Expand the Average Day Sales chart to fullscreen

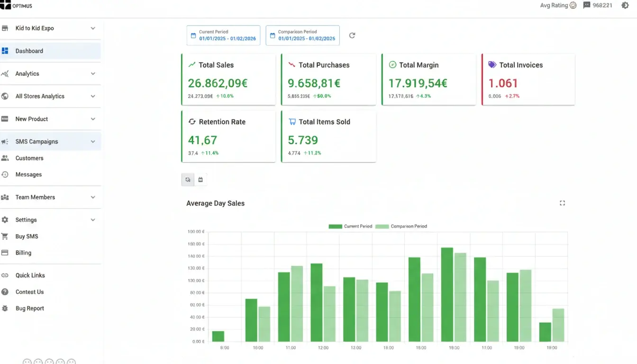click(x=562, y=203)
